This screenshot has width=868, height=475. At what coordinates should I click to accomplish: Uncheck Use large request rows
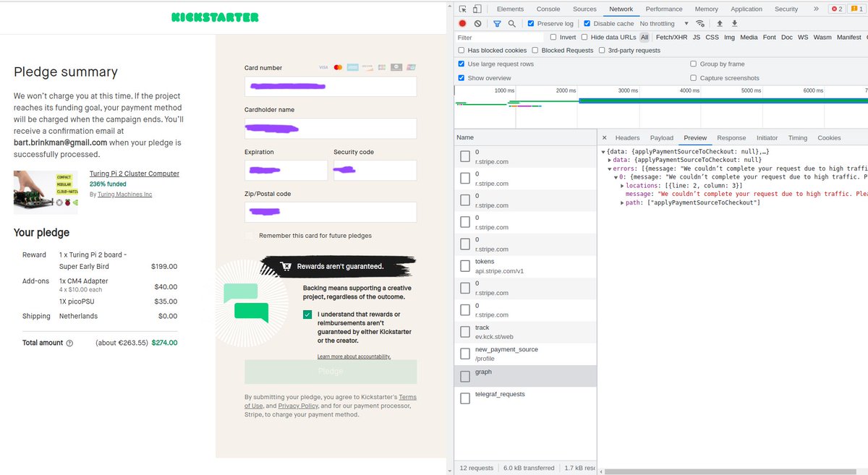click(461, 64)
